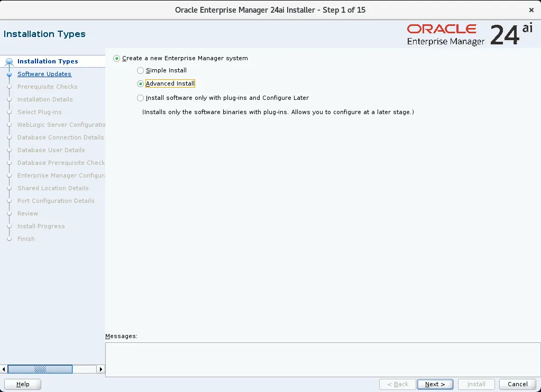Click the left arrow of the horizontal scrollbar
The height and width of the screenshot is (392, 541).
click(5, 369)
